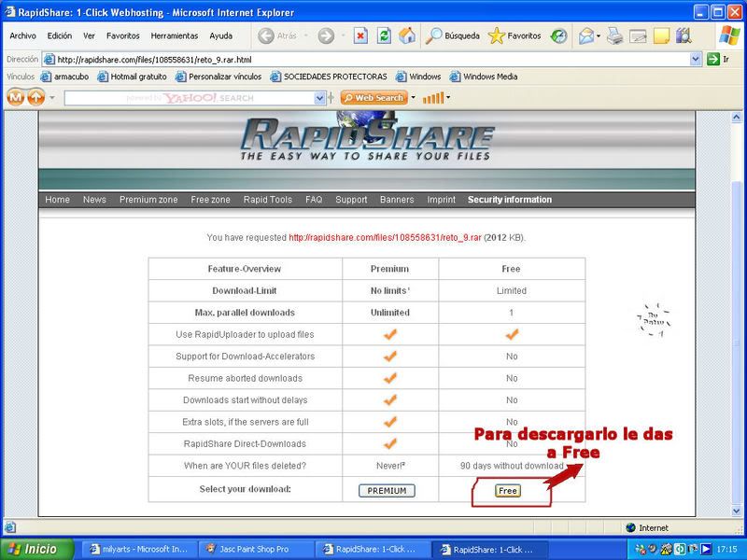Open Security information nav item
Image resolution: width=747 pixels, height=560 pixels.
click(x=509, y=200)
